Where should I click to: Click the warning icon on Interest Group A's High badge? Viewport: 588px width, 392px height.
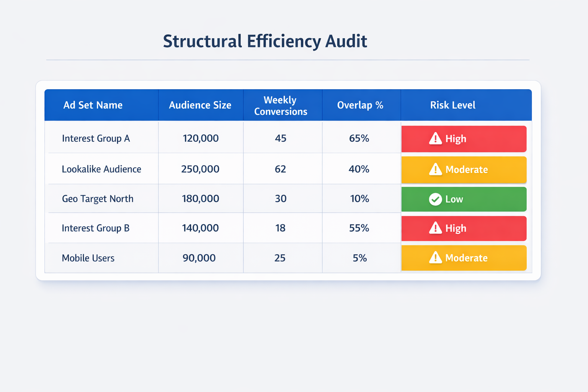click(x=436, y=139)
